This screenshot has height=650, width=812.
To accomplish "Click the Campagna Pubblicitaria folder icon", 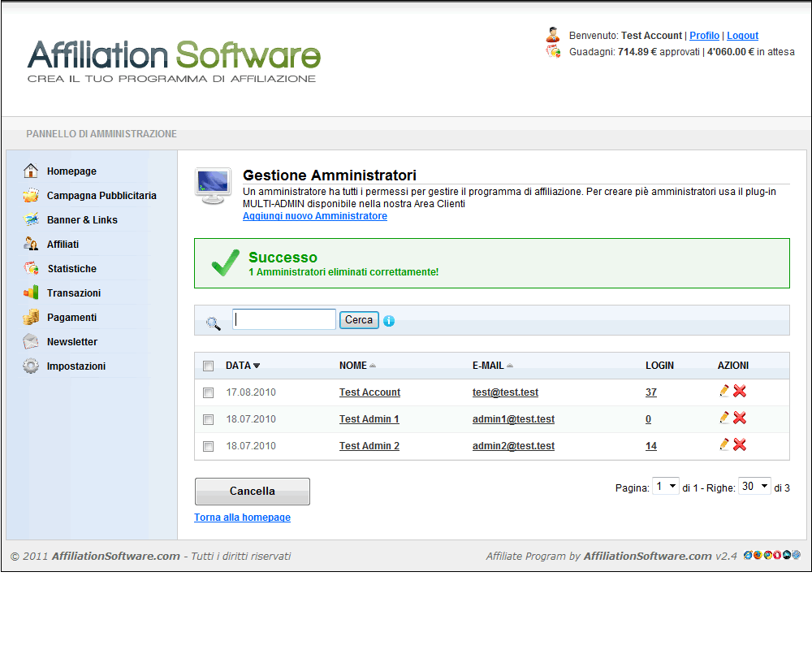I will [x=31, y=195].
